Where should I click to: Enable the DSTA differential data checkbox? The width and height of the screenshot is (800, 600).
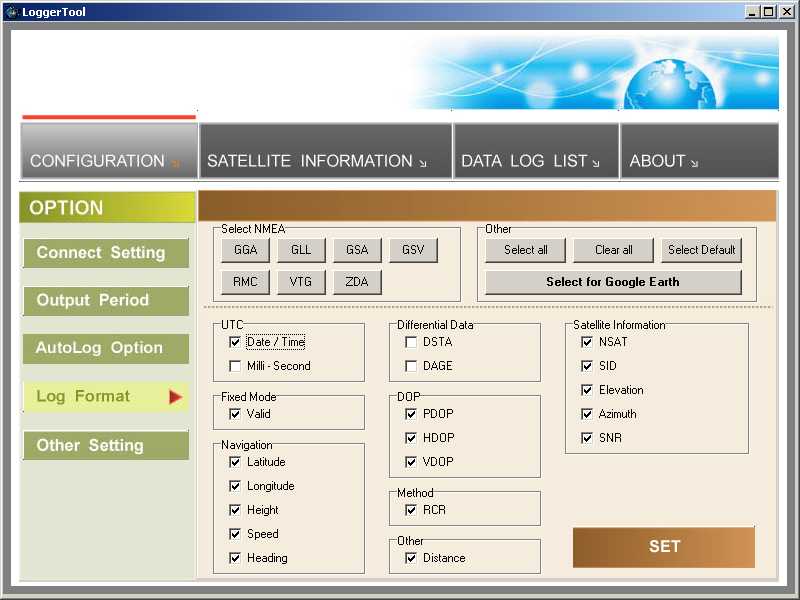coord(411,342)
